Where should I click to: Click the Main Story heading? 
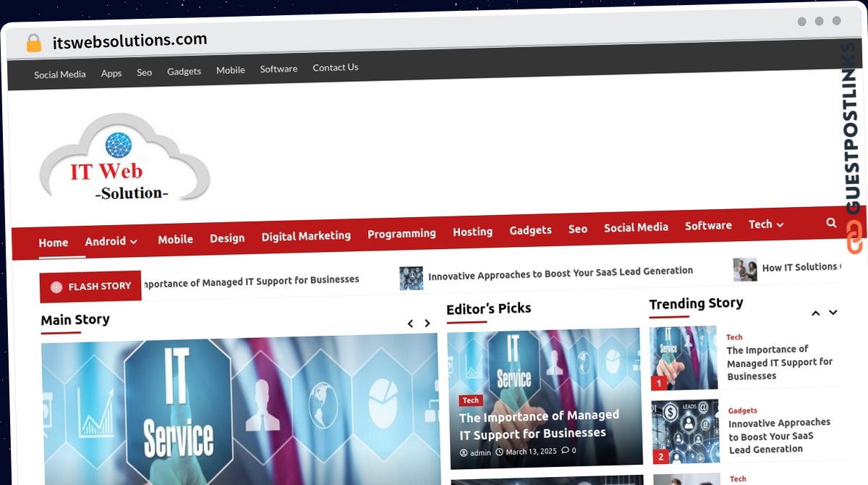(x=75, y=320)
